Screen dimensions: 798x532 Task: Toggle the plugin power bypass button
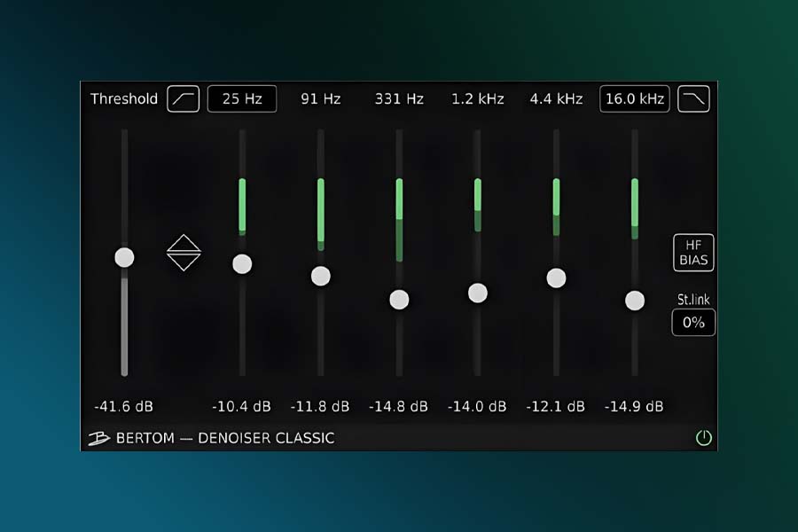[704, 438]
